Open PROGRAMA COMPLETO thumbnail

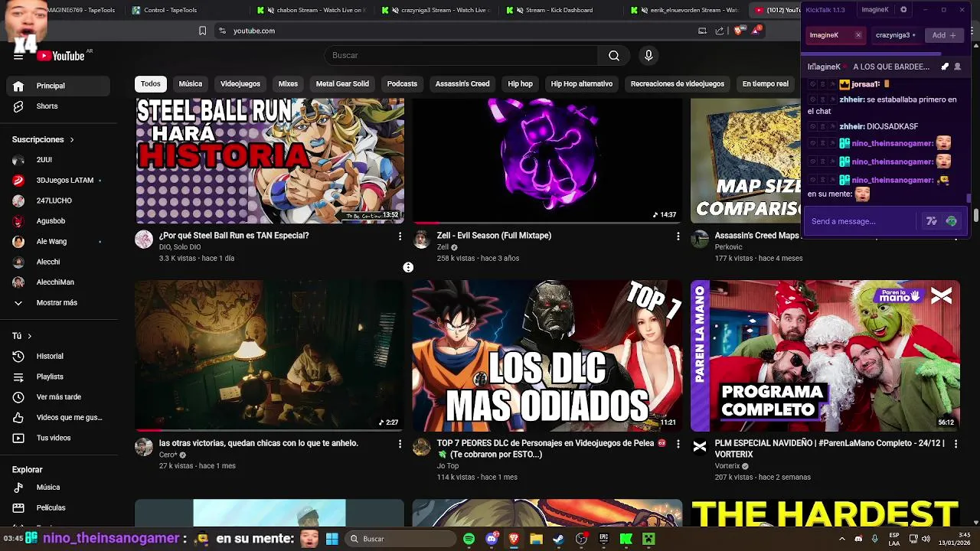pos(825,356)
